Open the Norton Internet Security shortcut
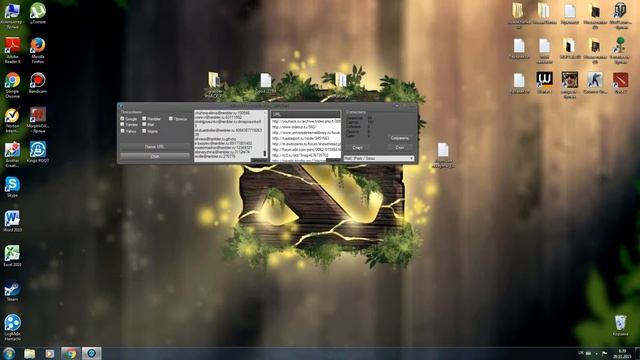This screenshot has width=640, height=360. click(12, 120)
